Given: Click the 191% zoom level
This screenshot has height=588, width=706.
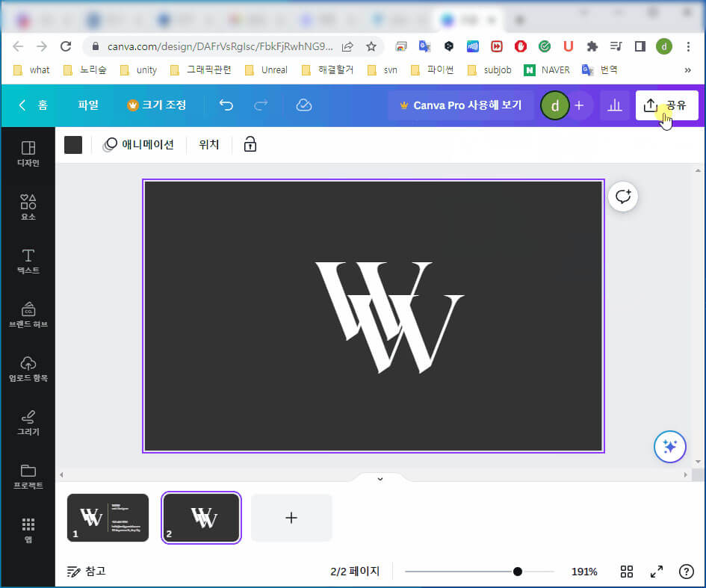Looking at the screenshot, I should click(x=584, y=572).
